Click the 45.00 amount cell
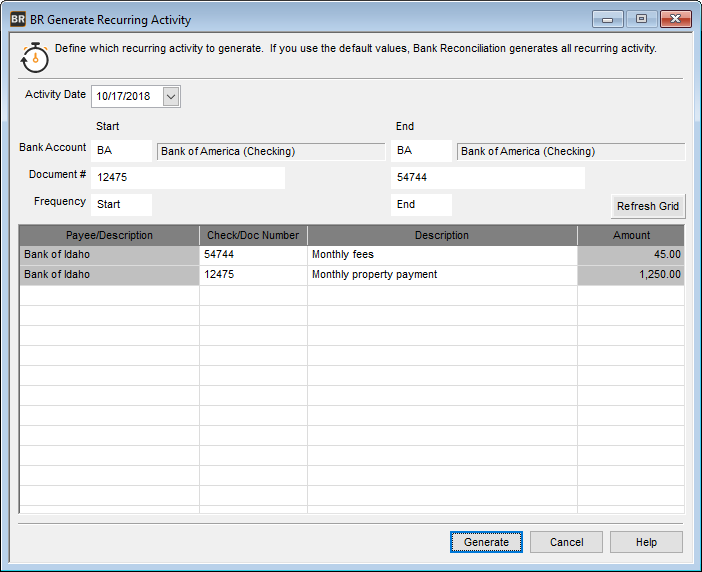 (x=631, y=255)
